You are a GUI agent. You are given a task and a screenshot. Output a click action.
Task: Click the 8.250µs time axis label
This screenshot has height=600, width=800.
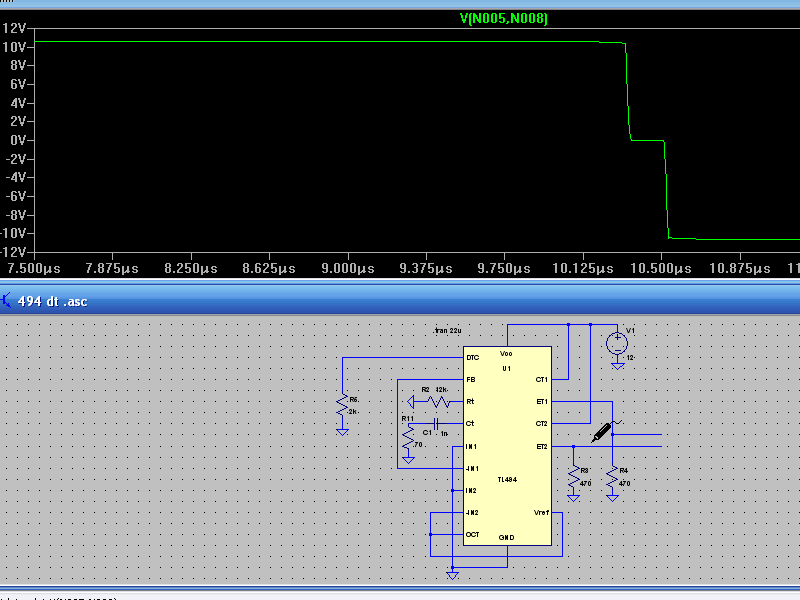tap(191, 268)
